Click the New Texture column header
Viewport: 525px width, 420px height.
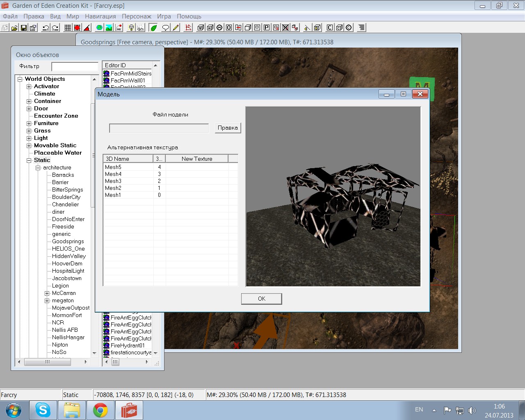pyautogui.click(x=197, y=159)
